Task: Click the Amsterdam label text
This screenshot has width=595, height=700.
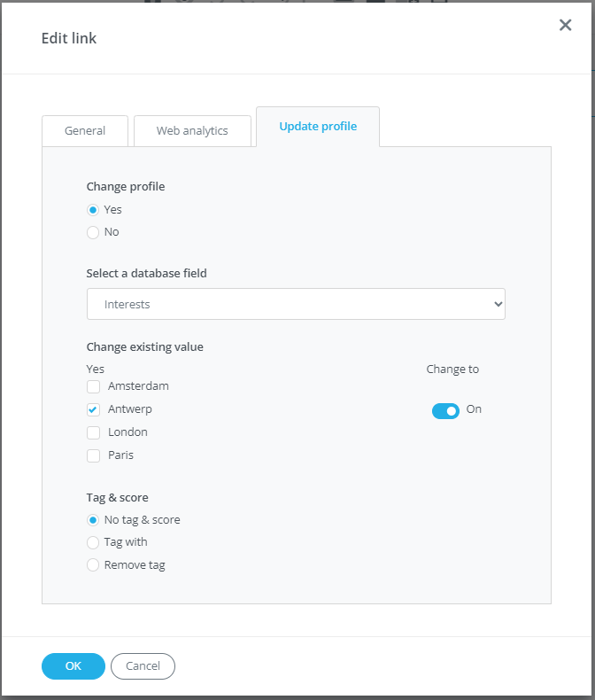Action: tap(138, 386)
